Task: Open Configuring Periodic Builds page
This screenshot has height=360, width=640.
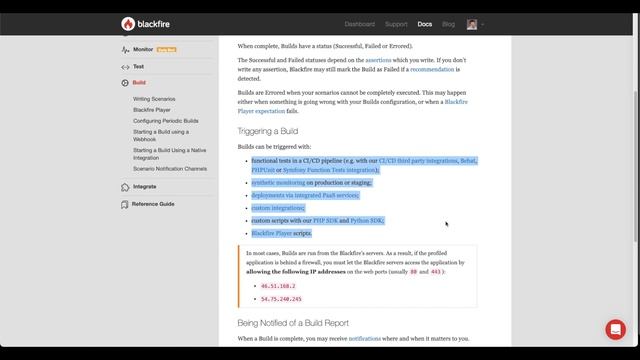Action: [x=166, y=121]
